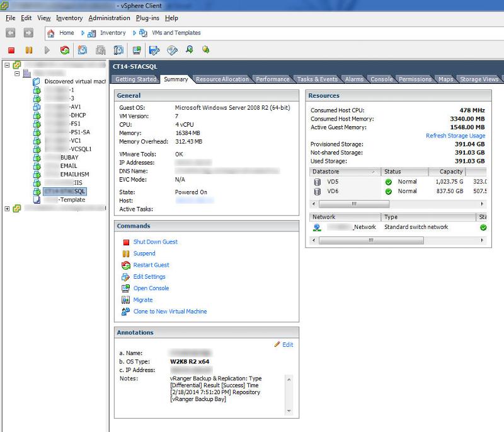Click the Inventory icon in breadcrumb

click(91, 33)
